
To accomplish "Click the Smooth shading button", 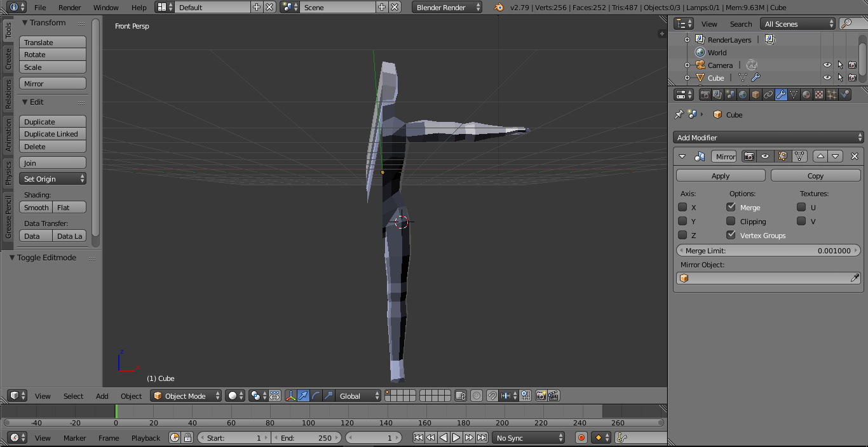I will [x=36, y=208].
